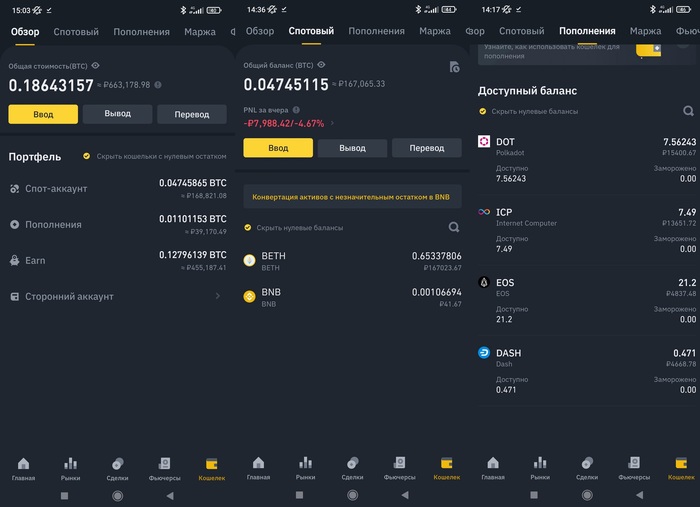Screen dimensions: 700x507
Task: Open Сделки in first screen nav
Action: [117, 470]
